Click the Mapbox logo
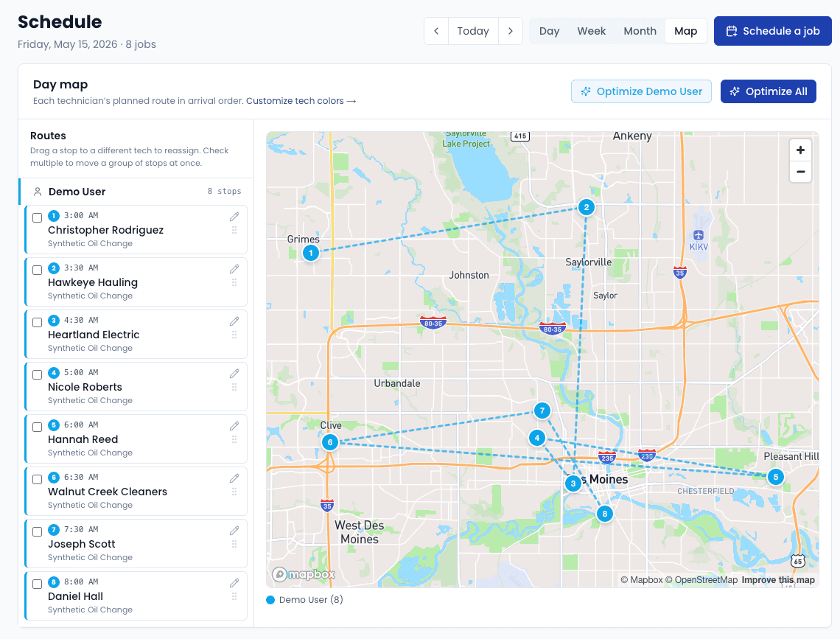This screenshot has width=840, height=639. point(304,575)
